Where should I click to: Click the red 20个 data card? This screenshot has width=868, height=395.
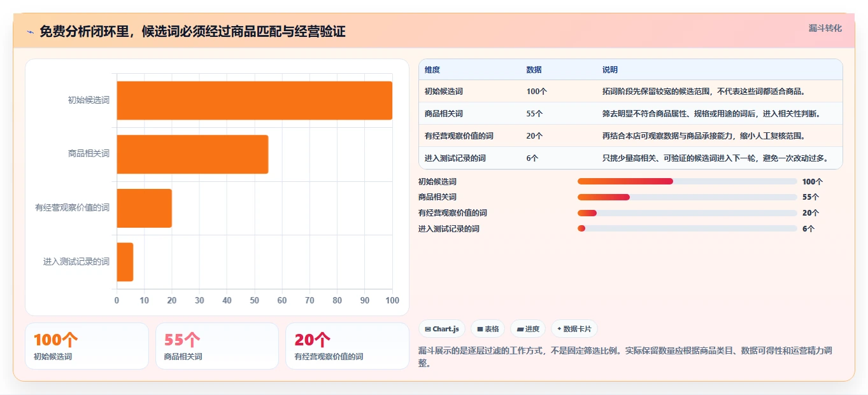pos(347,346)
